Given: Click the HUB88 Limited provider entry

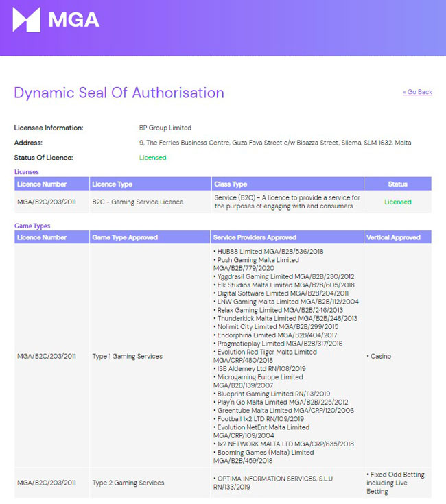Looking at the screenshot, I should click(x=268, y=252).
